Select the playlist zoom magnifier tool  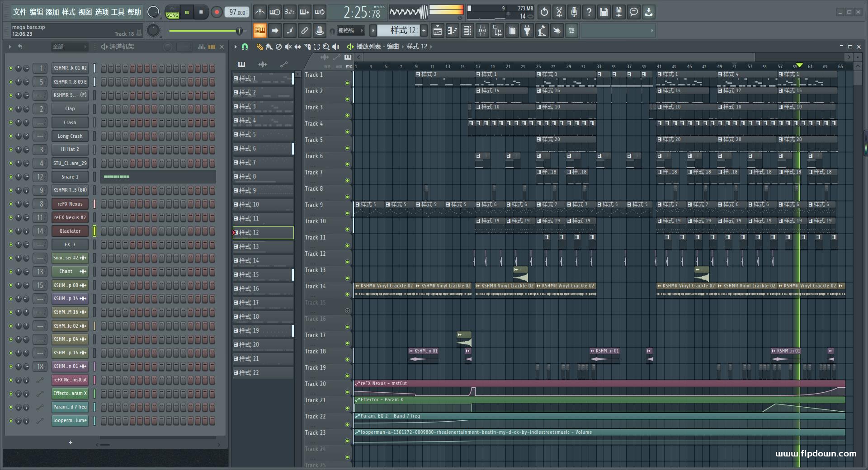click(x=326, y=47)
